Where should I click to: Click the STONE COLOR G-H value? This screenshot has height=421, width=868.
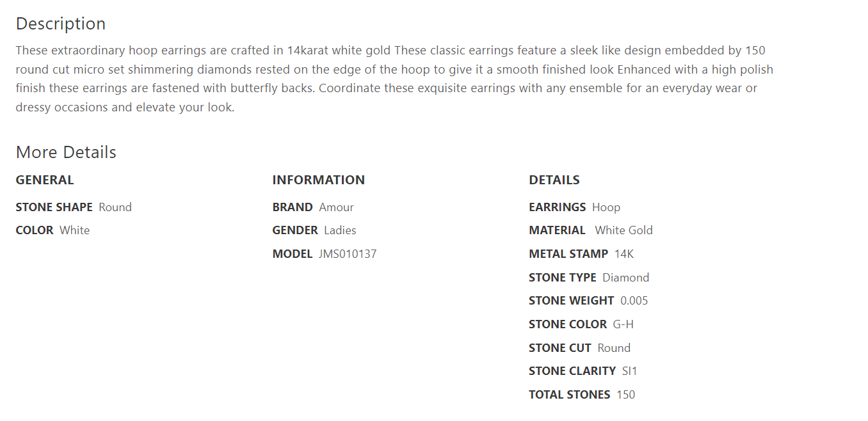(x=623, y=324)
